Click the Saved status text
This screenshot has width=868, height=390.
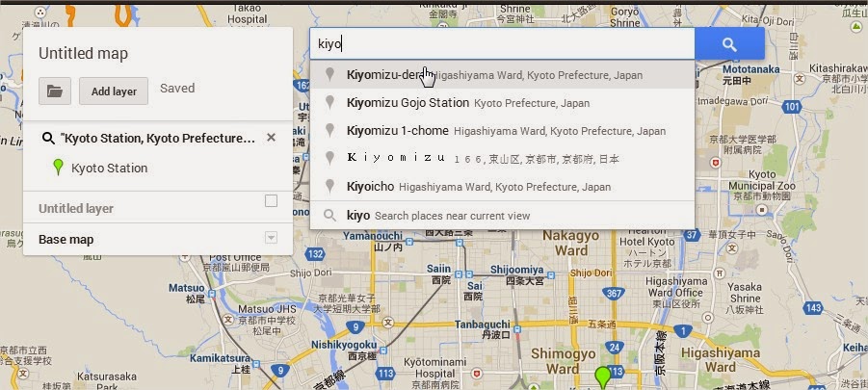(x=177, y=89)
